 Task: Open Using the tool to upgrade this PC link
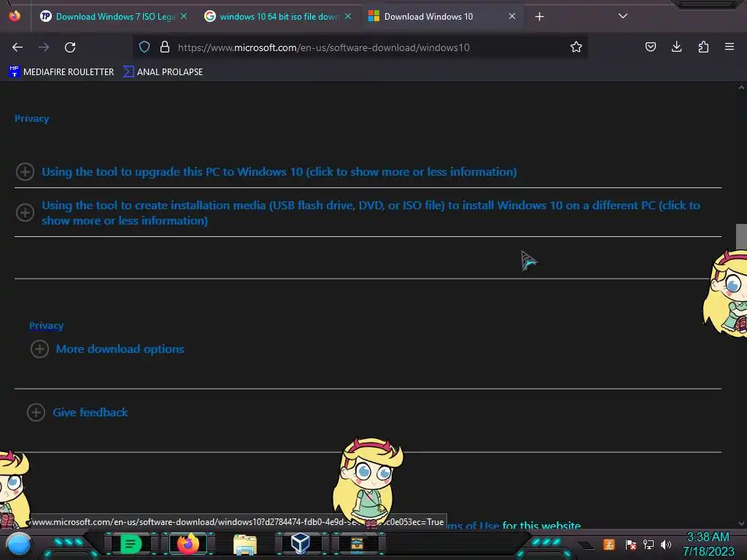pos(279,172)
